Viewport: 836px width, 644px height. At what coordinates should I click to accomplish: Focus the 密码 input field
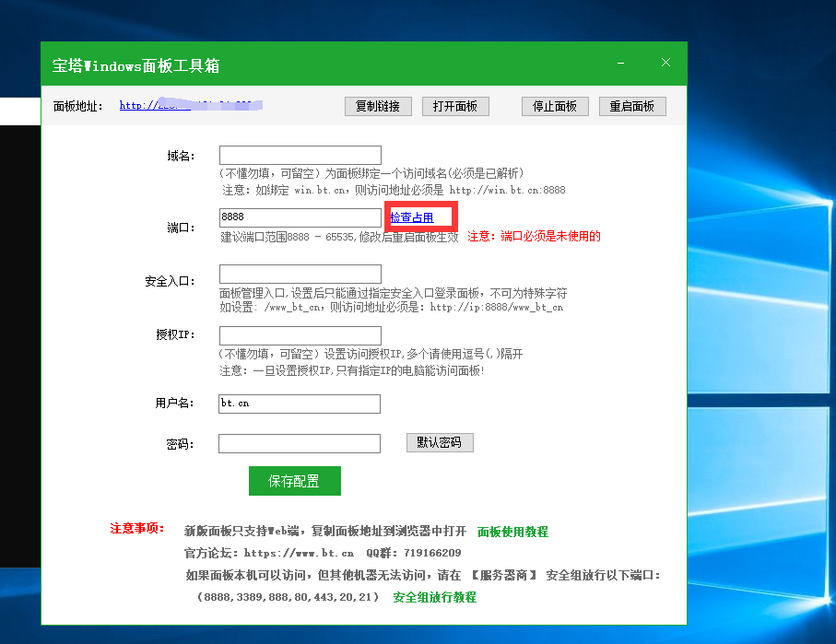[300, 443]
